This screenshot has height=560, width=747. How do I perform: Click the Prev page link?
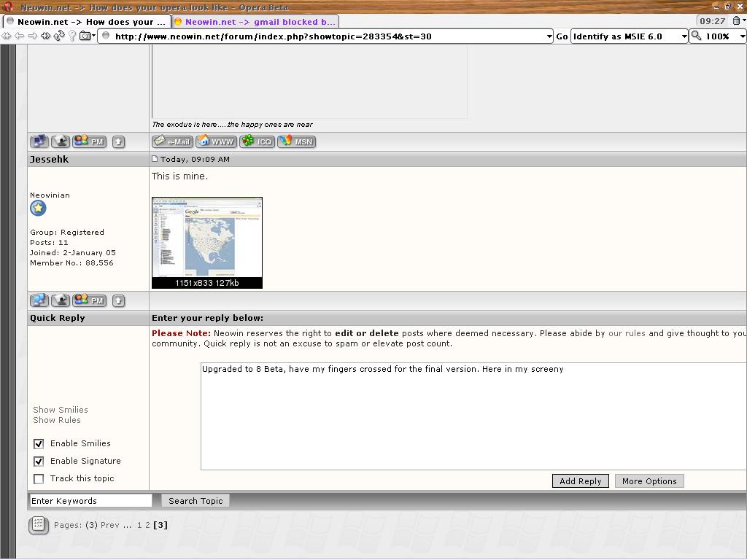[110, 525]
